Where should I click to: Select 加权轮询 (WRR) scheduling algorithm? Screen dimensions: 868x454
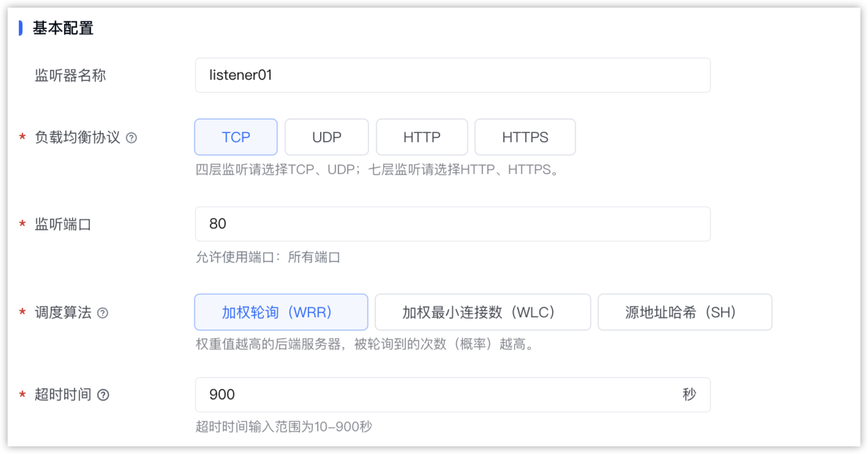(281, 312)
